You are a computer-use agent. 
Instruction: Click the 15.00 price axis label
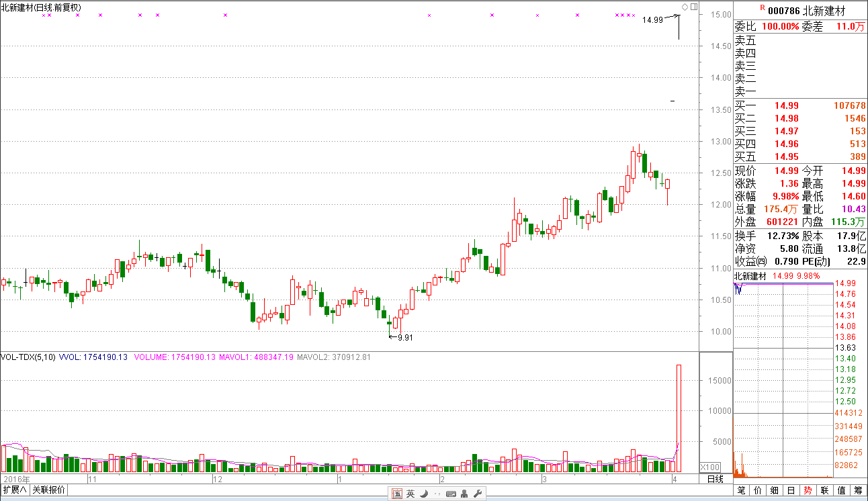click(x=722, y=14)
